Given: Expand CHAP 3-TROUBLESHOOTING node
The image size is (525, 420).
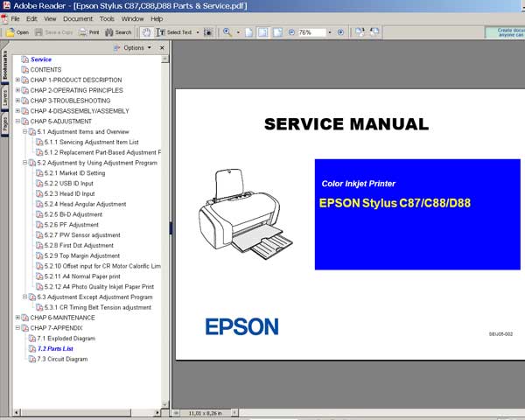Looking at the screenshot, I should (17, 101).
